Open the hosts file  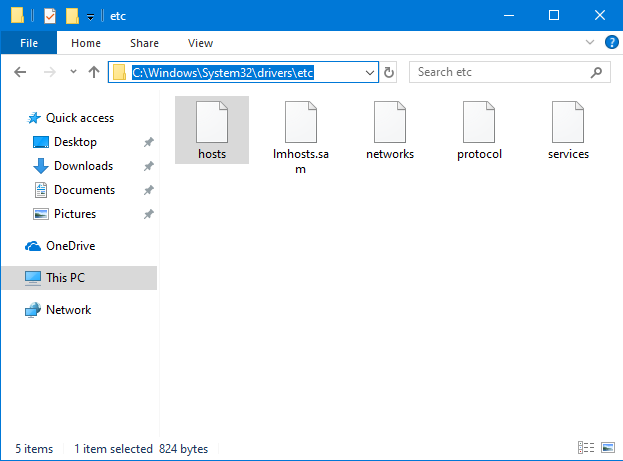coord(211,130)
